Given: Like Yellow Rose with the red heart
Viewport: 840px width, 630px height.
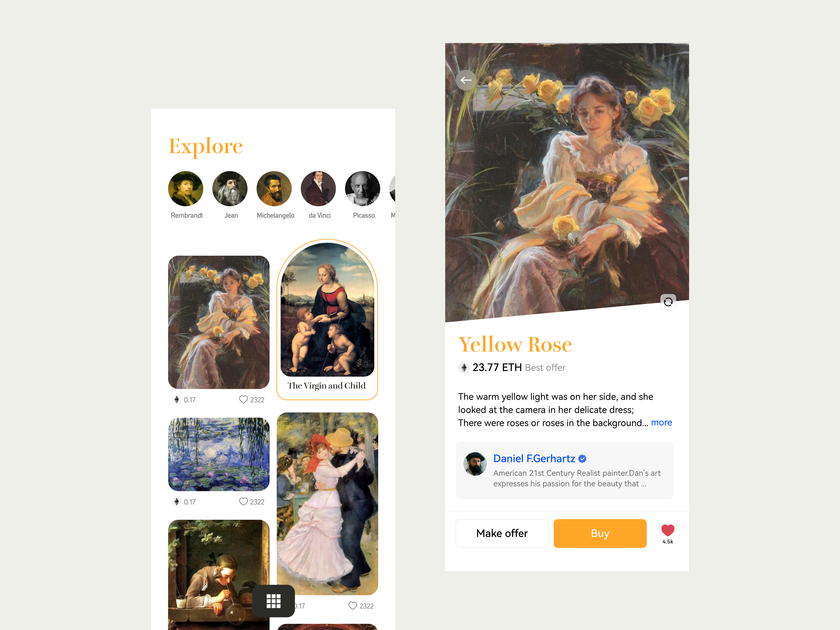Looking at the screenshot, I should [668, 530].
